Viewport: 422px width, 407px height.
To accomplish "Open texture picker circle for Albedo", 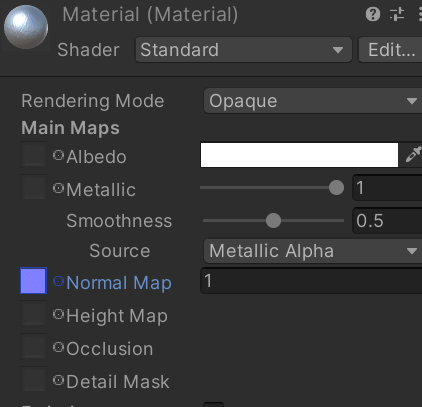I will tap(58, 155).
